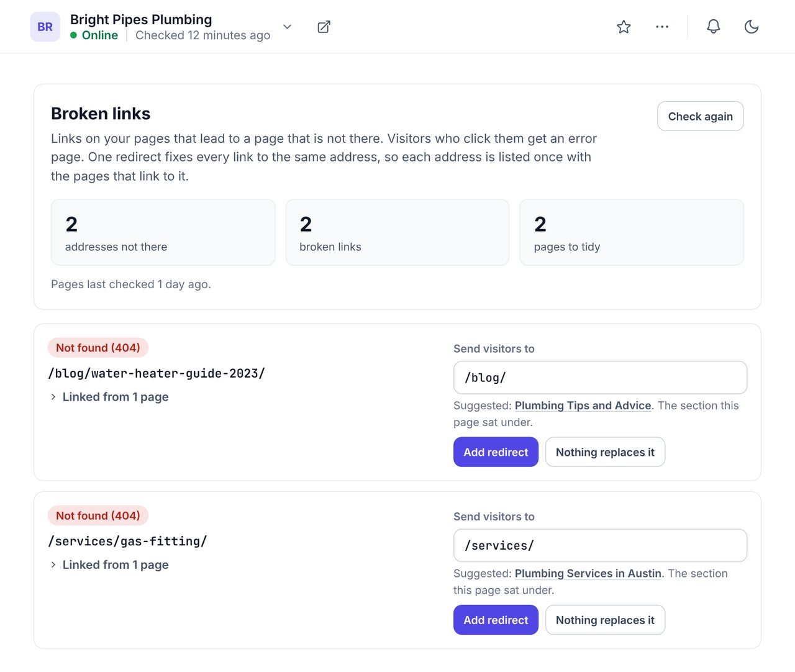Add redirect for water-heater-guide-2023 address
Image resolution: width=795 pixels, height=672 pixels.
pyautogui.click(x=496, y=452)
